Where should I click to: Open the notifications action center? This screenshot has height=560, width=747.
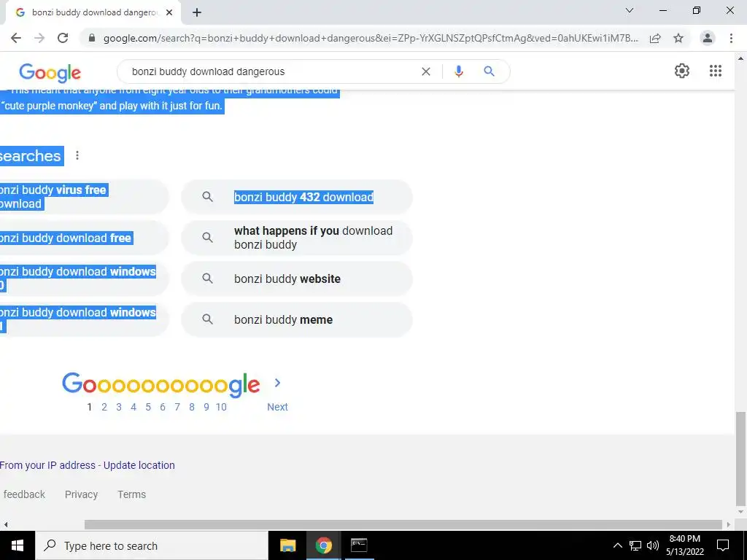click(x=723, y=545)
